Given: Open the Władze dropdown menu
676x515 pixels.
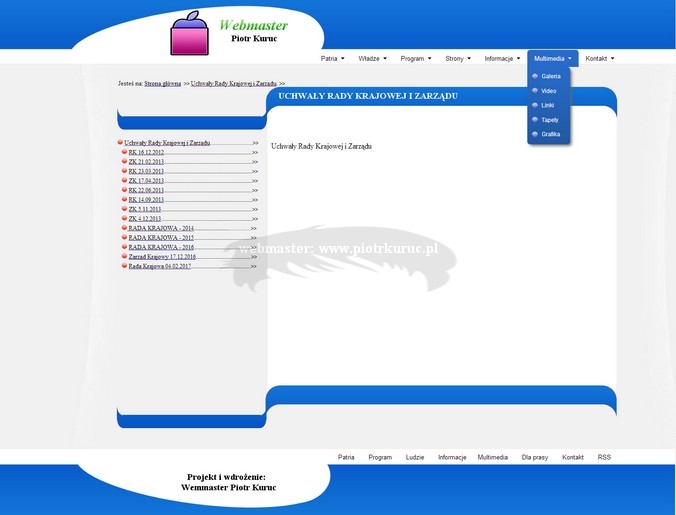Looking at the screenshot, I should tap(371, 59).
